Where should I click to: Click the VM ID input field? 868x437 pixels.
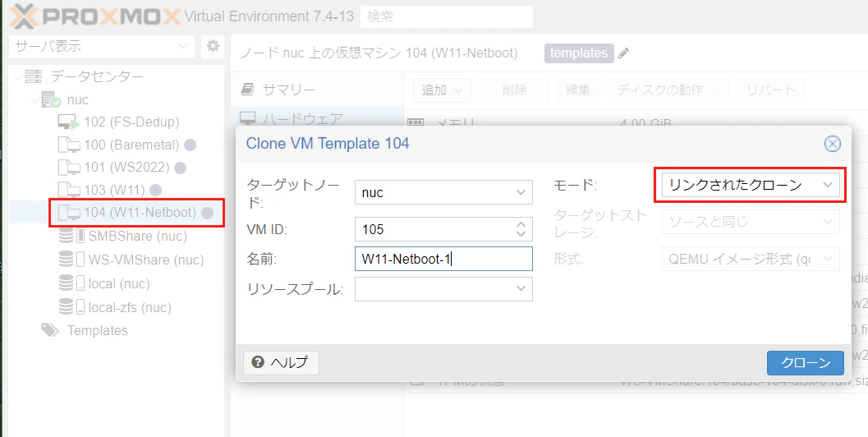click(434, 229)
